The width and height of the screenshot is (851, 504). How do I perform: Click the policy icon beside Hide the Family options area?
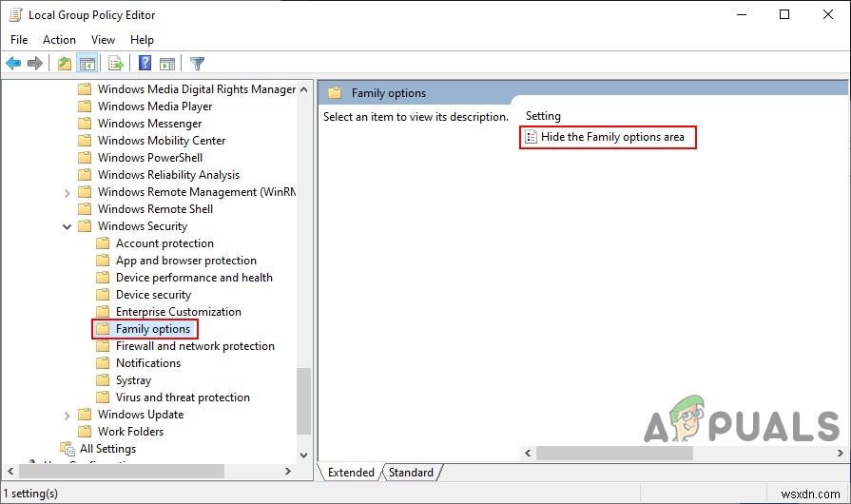pyautogui.click(x=531, y=137)
